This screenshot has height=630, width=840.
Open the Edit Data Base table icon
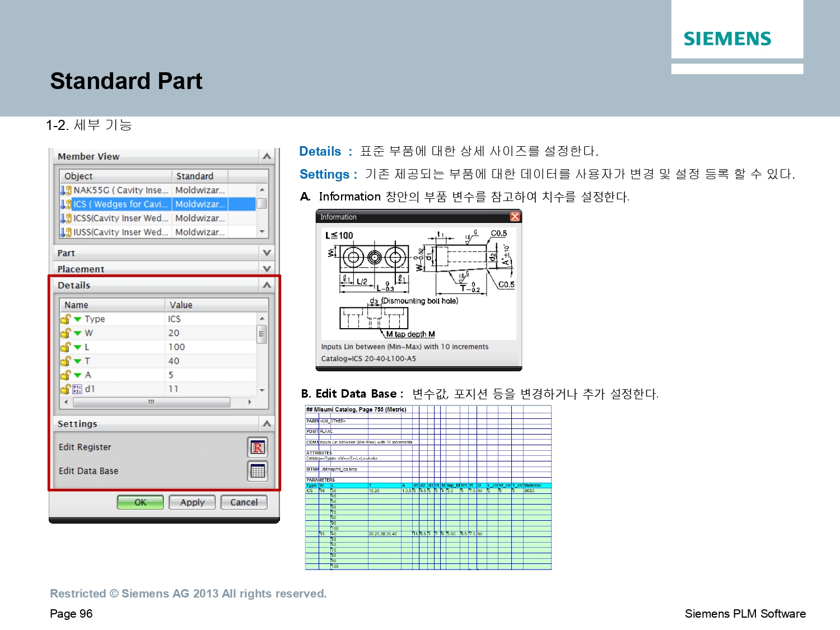tap(258, 471)
